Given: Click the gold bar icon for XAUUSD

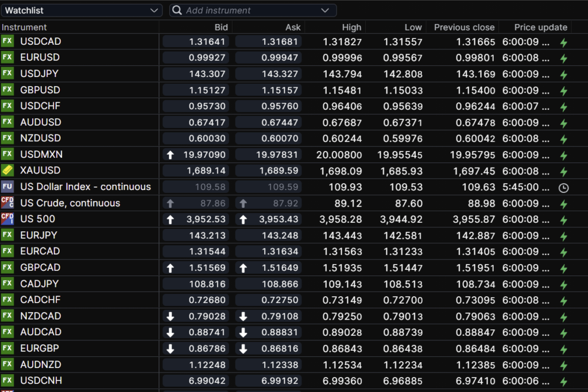Looking at the screenshot, I should coord(7,170).
